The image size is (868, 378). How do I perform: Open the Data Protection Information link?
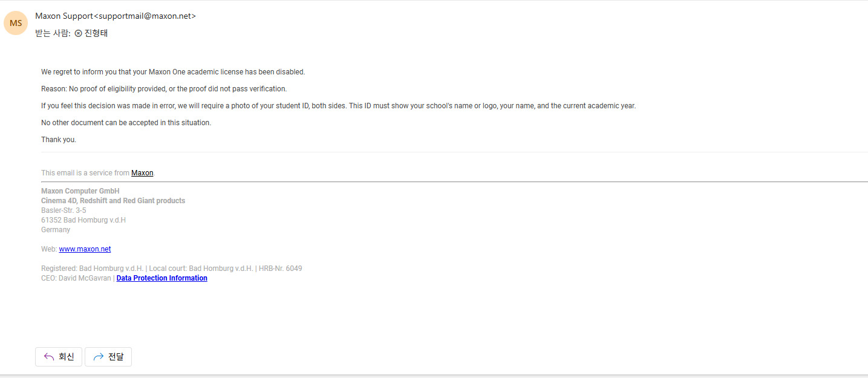162,278
